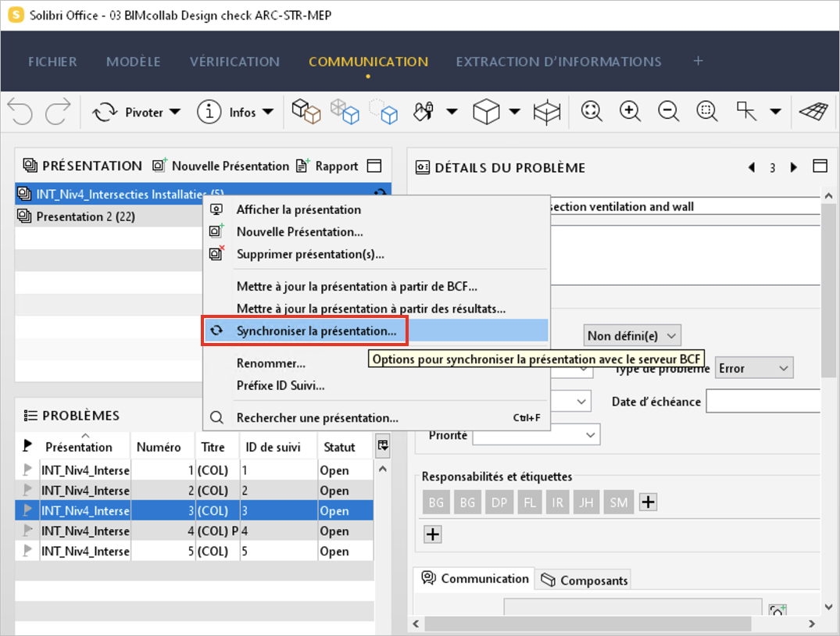Click the dotted and blue cubes icon
Screen dimensions: 840x636
[383, 112]
